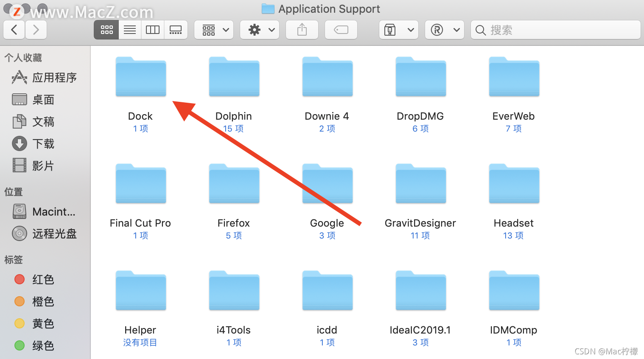Open Applications in the sidebar
The image size is (644, 359).
tap(45, 78)
